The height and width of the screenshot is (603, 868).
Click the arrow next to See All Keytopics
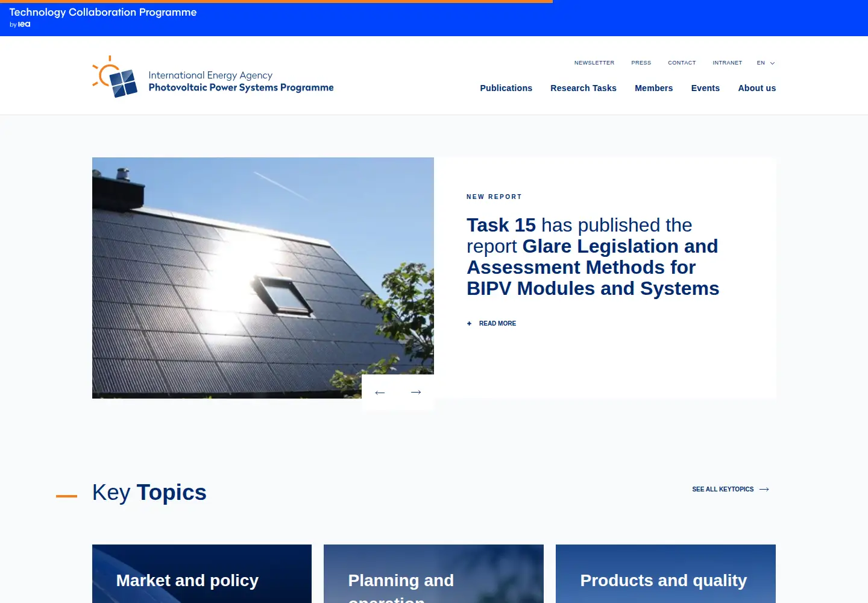(764, 490)
